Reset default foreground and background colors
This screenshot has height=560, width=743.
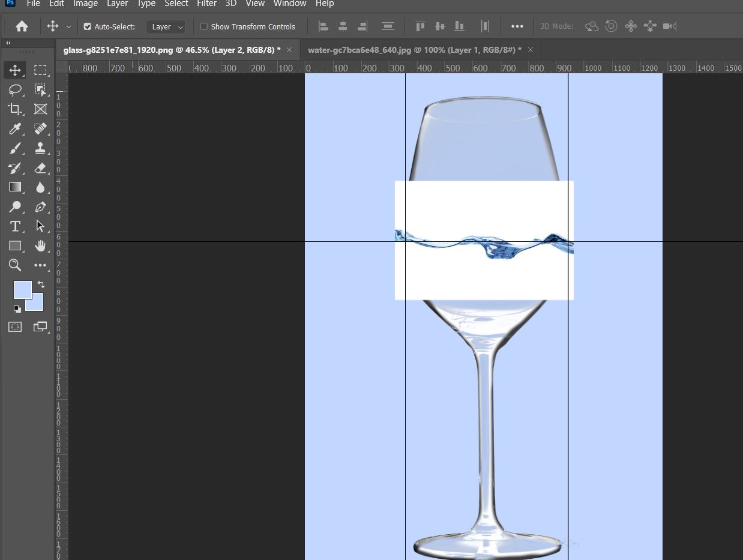click(17, 309)
